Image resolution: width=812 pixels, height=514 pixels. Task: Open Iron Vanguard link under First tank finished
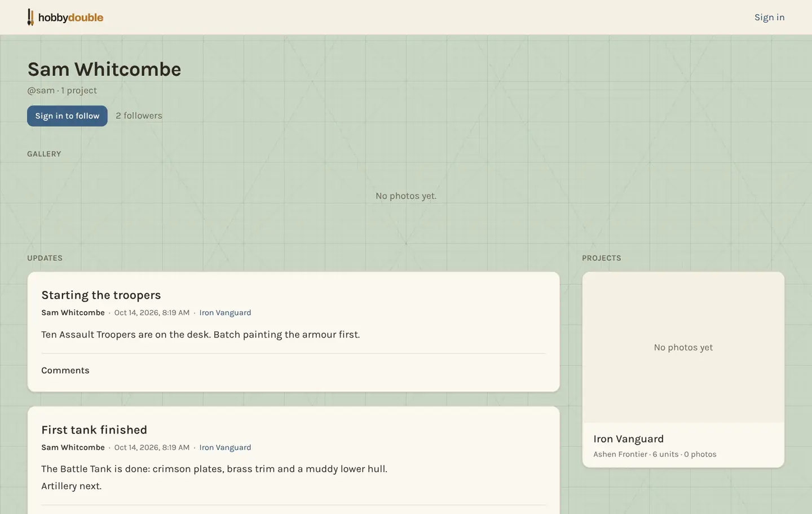225,447
